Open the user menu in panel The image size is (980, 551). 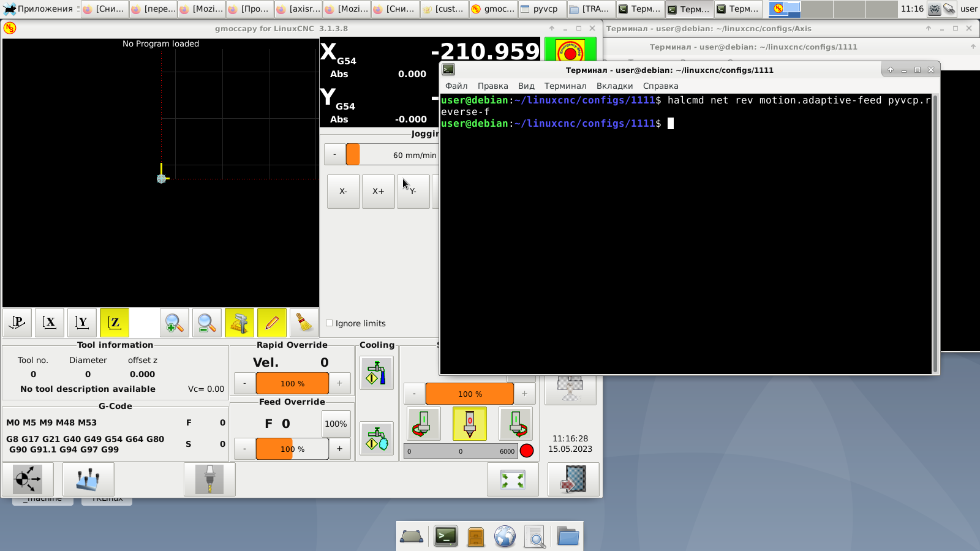tap(968, 9)
